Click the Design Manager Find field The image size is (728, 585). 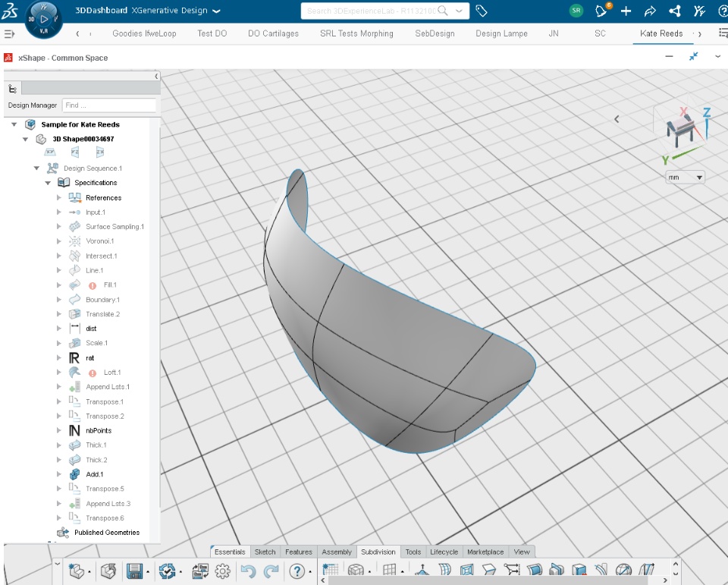(108, 105)
